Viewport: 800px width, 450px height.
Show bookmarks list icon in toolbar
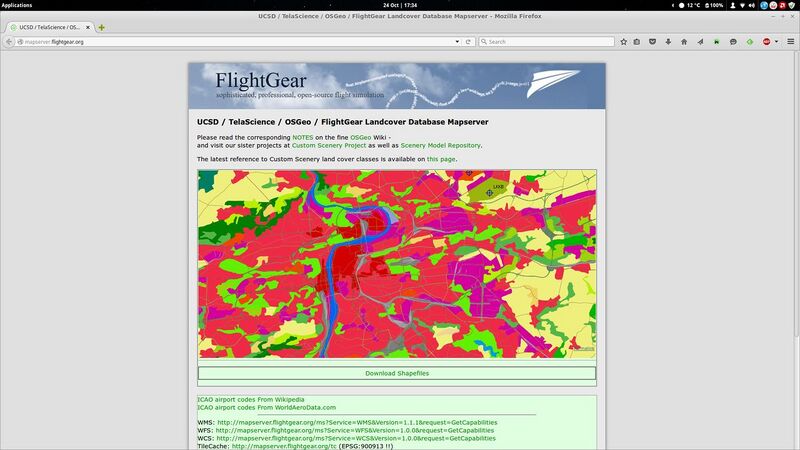637,42
